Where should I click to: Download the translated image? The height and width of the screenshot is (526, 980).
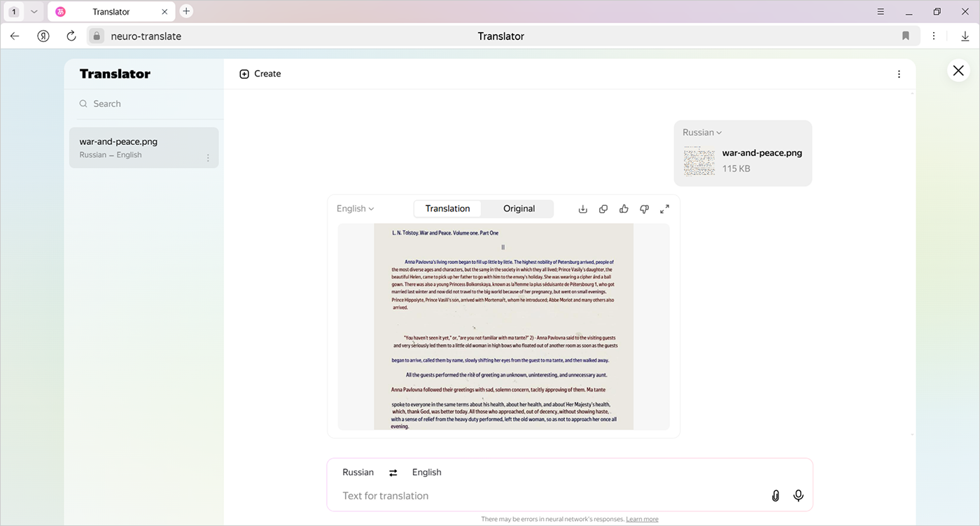(582, 209)
